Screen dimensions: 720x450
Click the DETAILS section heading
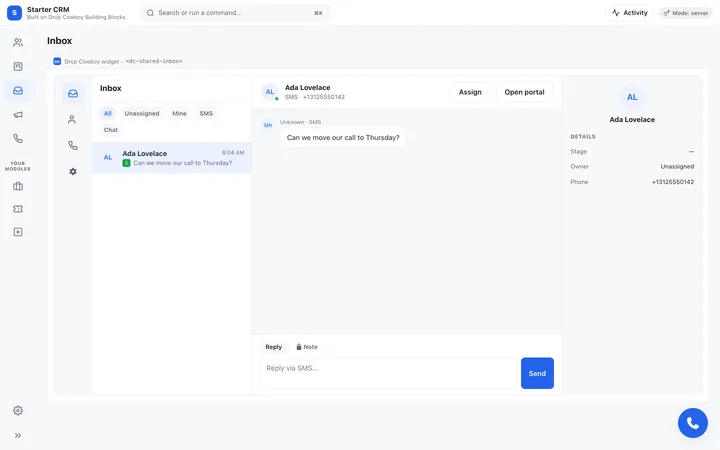click(x=583, y=137)
